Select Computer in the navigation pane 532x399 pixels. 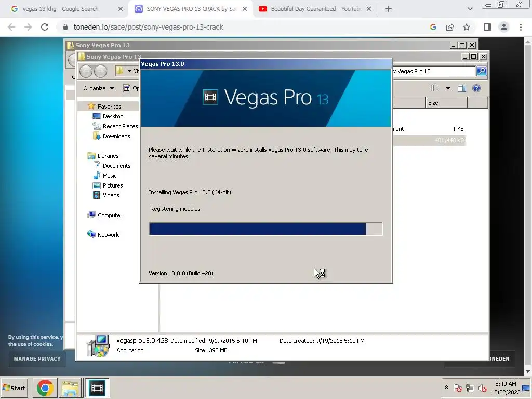[x=110, y=215]
